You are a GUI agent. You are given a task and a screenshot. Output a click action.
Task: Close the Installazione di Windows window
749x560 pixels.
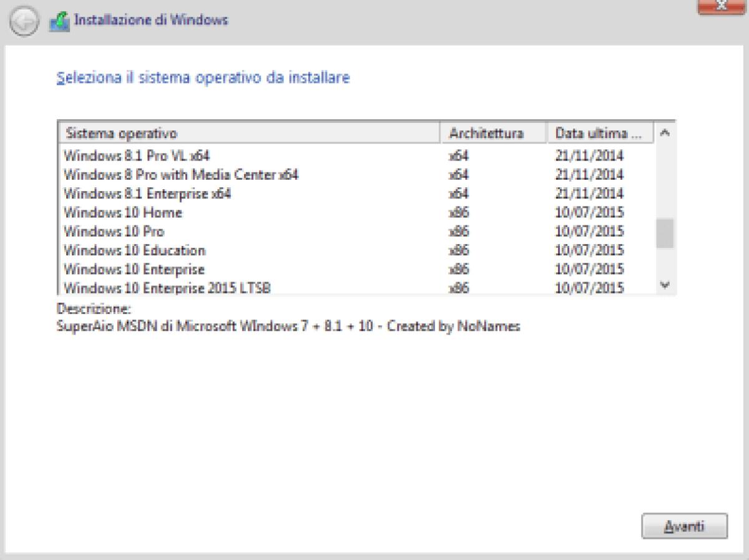tap(722, 6)
